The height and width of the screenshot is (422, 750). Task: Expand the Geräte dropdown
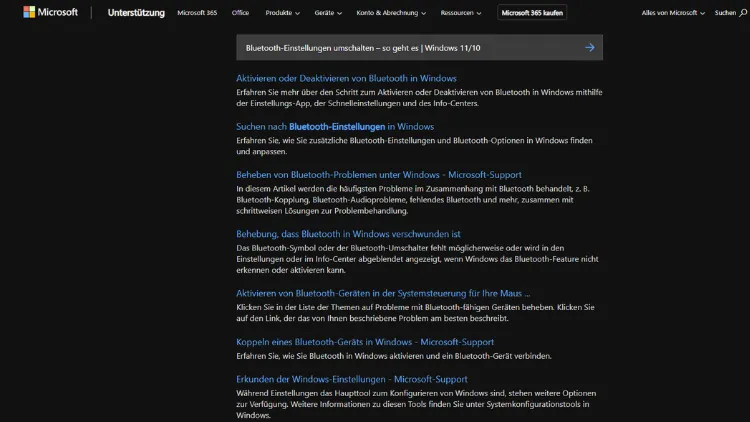click(328, 13)
